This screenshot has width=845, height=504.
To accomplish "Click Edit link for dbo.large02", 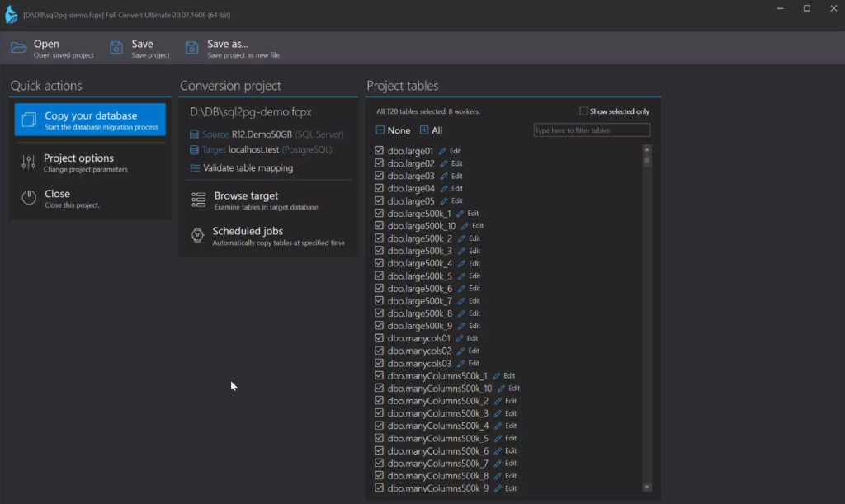I will pos(457,163).
